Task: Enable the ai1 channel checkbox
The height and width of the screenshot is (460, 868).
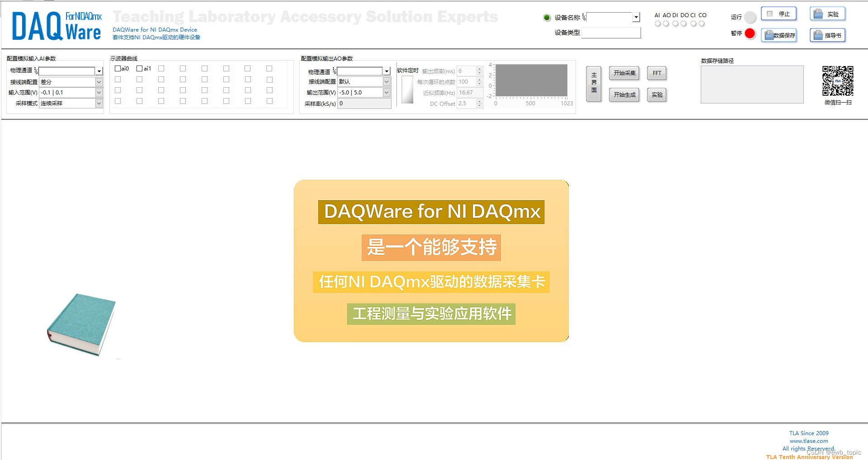Action: point(140,68)
